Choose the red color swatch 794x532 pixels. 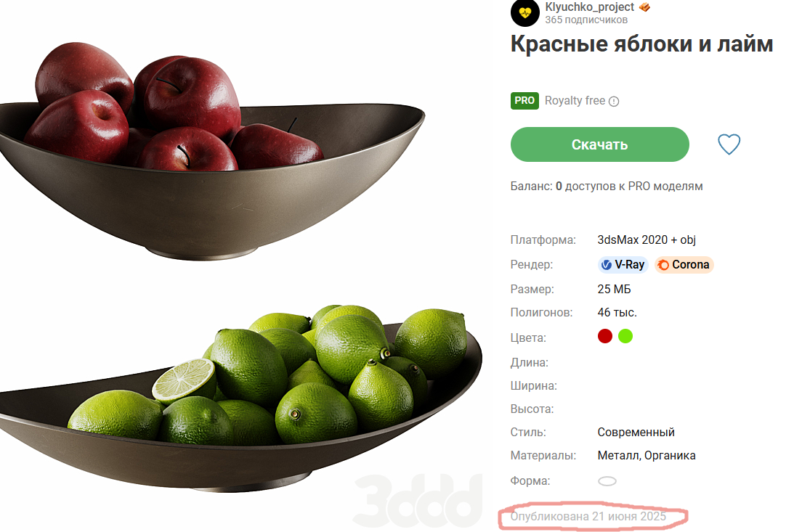coord(604,336)
